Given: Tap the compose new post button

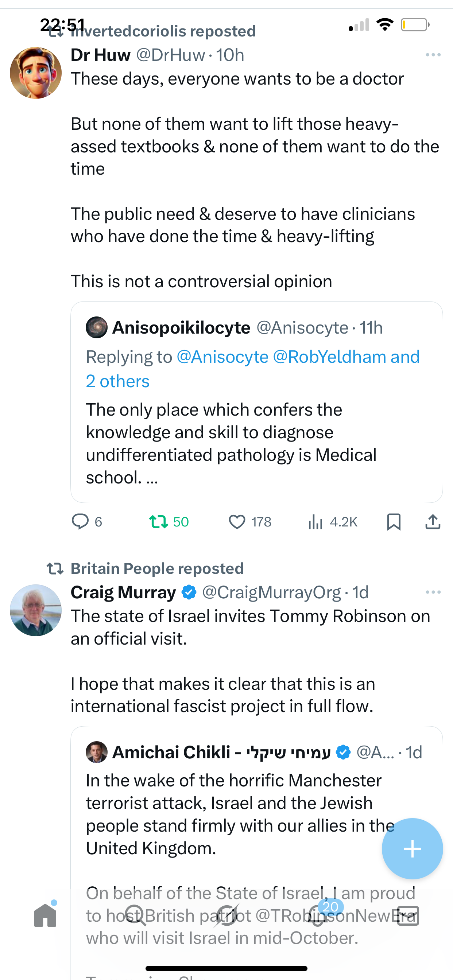Looking at the screenshot, I should [412, 849].
